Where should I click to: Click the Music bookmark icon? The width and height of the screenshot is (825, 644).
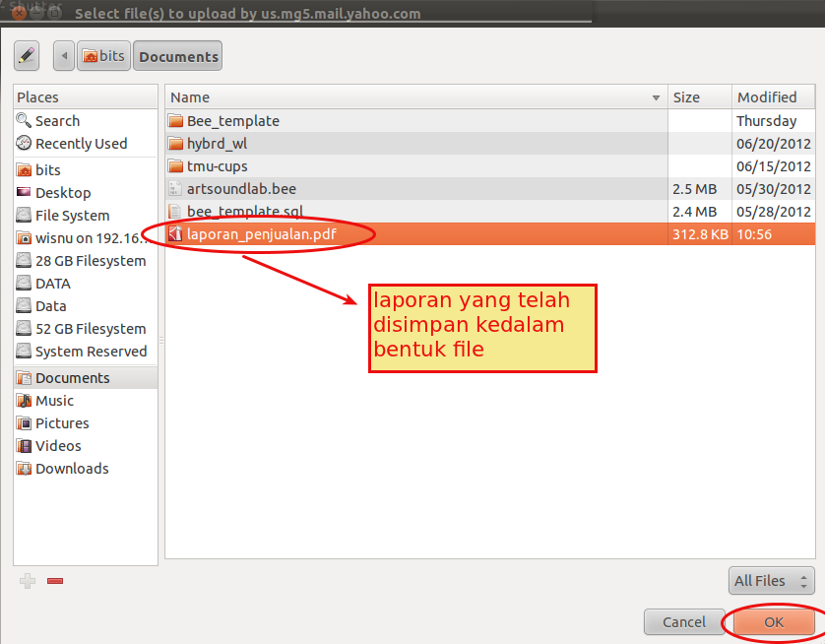click(x=24, y=401)
